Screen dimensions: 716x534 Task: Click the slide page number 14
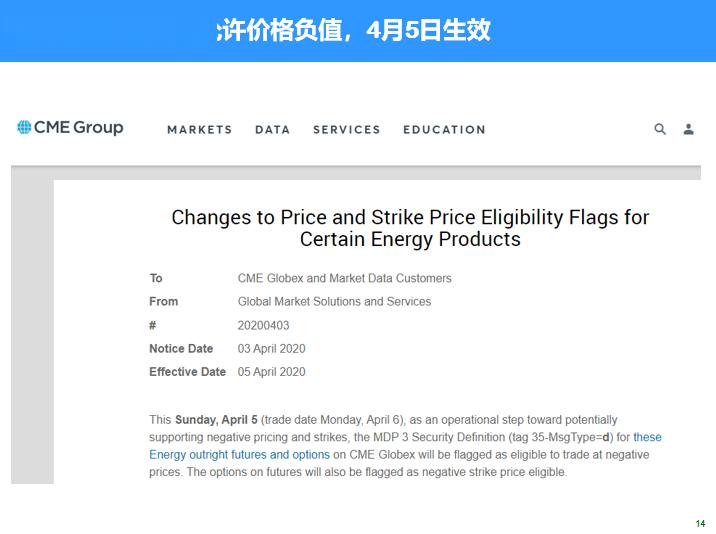[700, 523]
